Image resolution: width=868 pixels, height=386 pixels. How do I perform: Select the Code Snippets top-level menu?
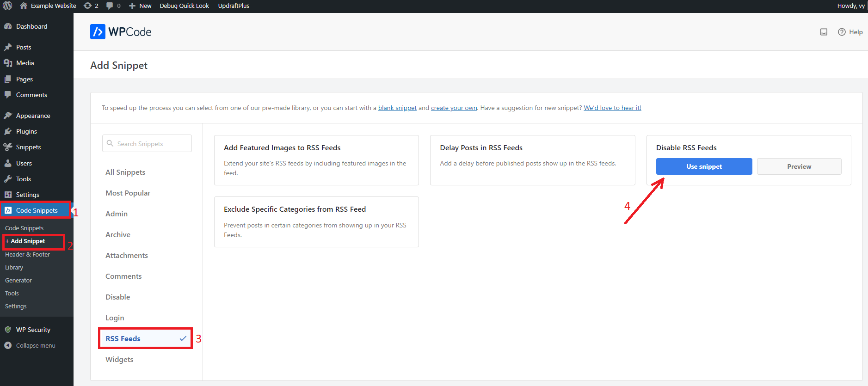[37, 210]
